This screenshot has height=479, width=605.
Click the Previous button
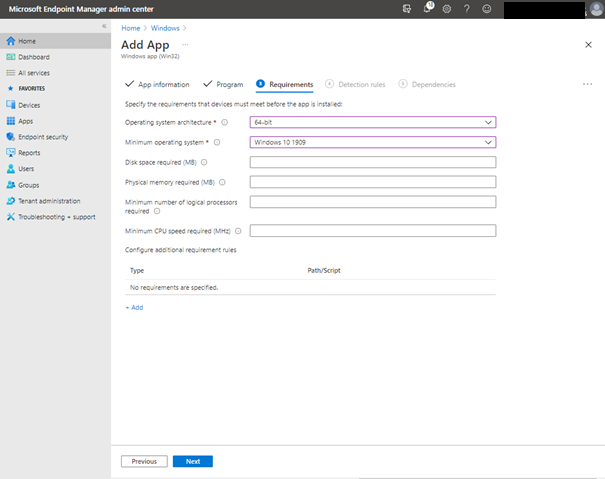coord(144,461)
